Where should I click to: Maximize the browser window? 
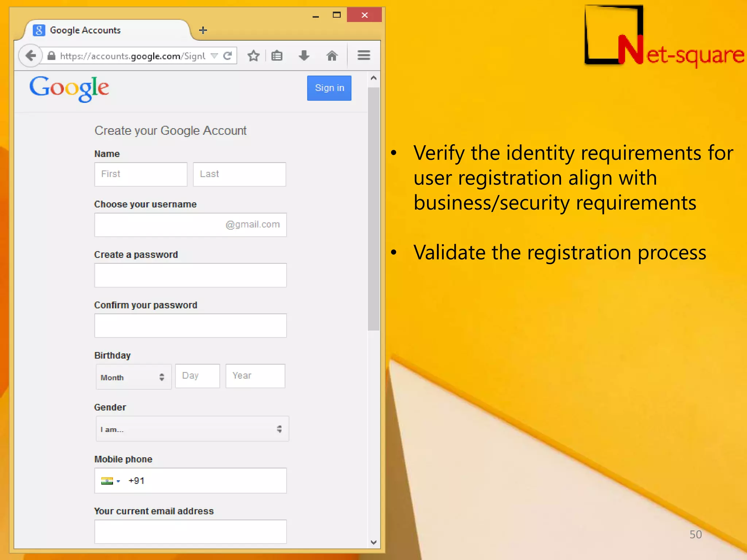pos(337,15)
